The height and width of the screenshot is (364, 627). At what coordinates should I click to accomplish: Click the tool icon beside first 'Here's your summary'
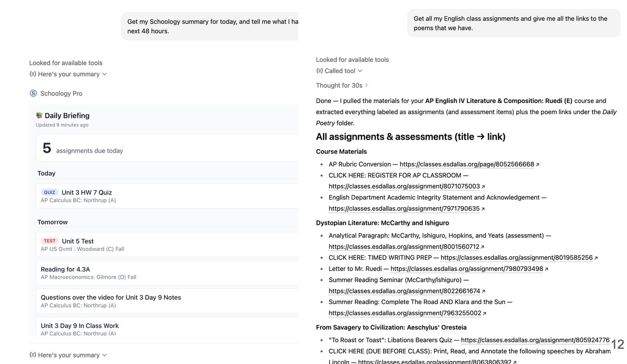pyautogui.click(x=33, y=74)
